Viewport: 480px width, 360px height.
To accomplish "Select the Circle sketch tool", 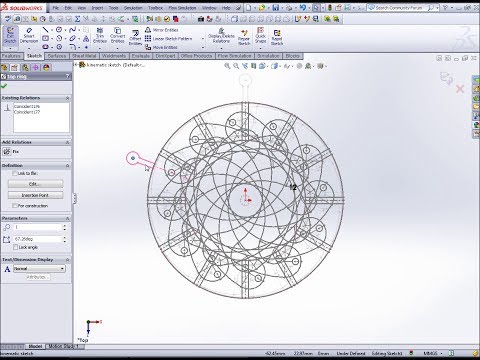I will (59, 30).
